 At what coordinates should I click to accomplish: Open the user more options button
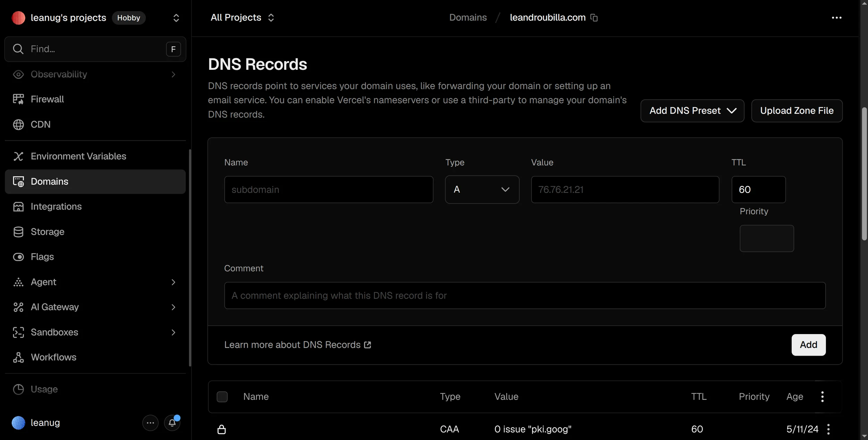(x=150, y=423)
